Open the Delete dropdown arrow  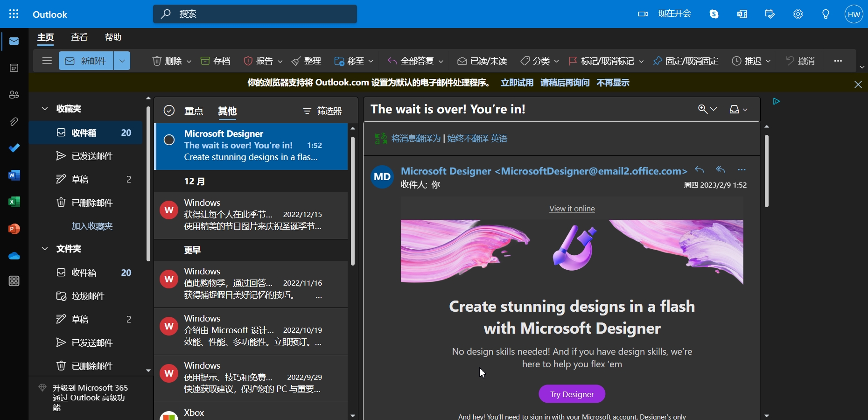189,61
